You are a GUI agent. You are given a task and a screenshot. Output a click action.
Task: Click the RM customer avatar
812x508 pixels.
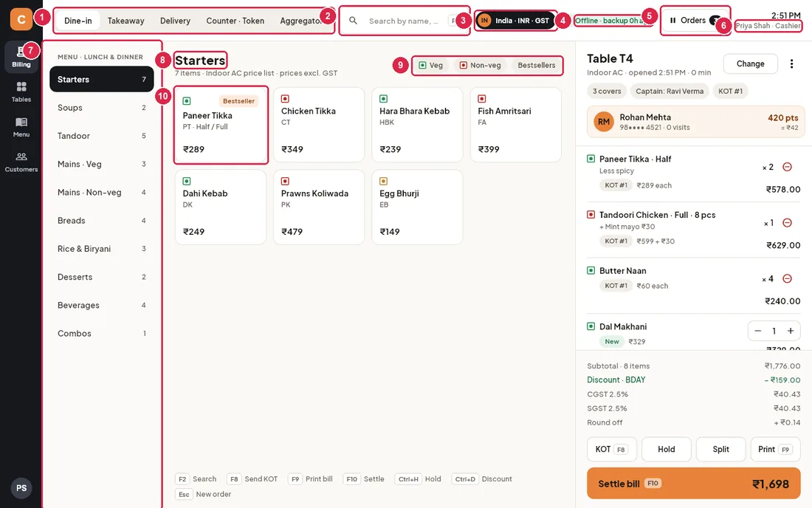[604, 122]
